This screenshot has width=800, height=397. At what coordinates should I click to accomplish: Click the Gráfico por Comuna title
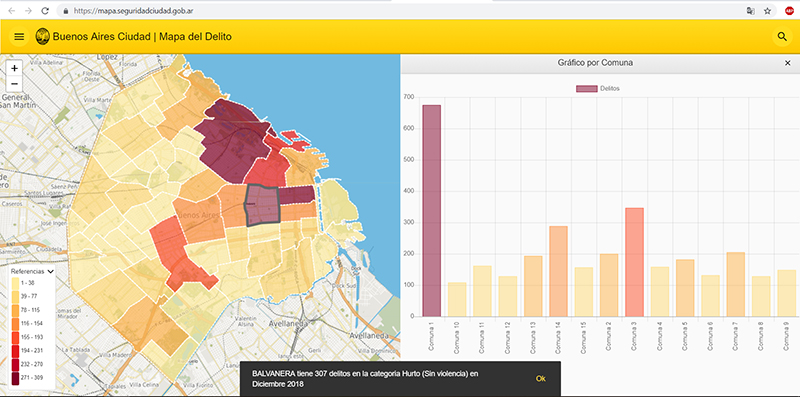point(595,63)
